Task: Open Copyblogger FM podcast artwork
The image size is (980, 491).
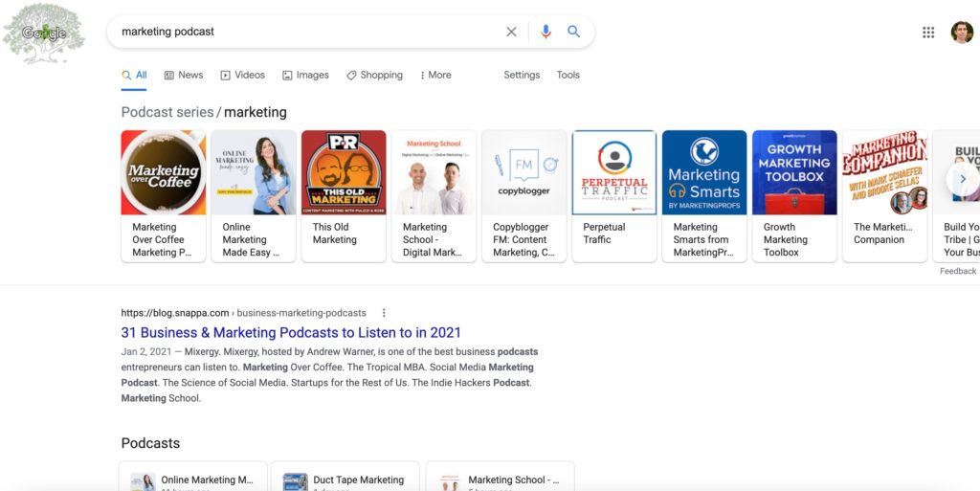Action: 523,172
